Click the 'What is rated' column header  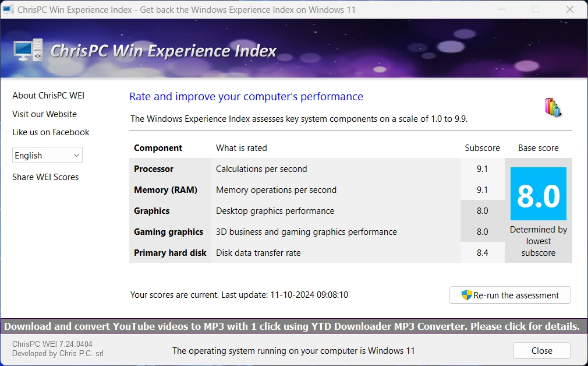[x=242, y=148]
